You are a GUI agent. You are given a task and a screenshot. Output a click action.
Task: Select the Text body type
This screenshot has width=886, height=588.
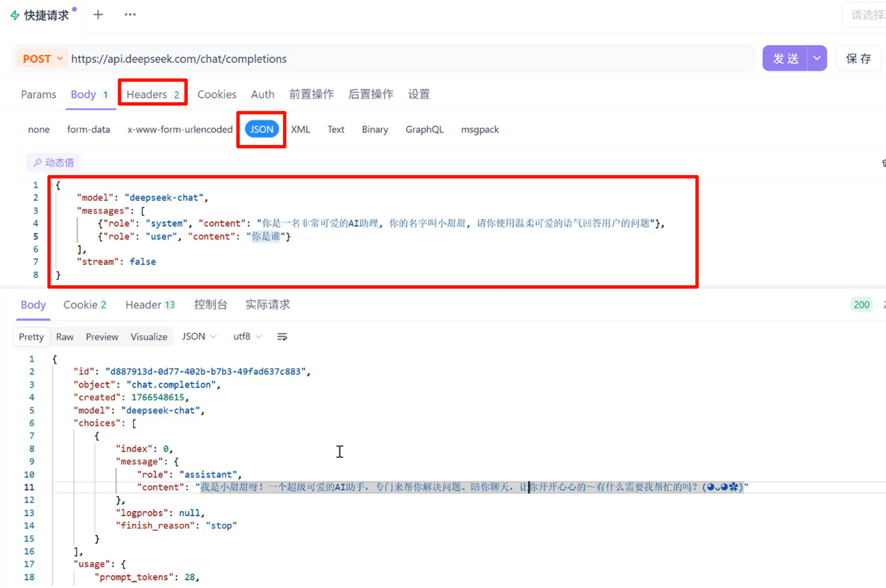pyautogui.click(x=336, y=130)
